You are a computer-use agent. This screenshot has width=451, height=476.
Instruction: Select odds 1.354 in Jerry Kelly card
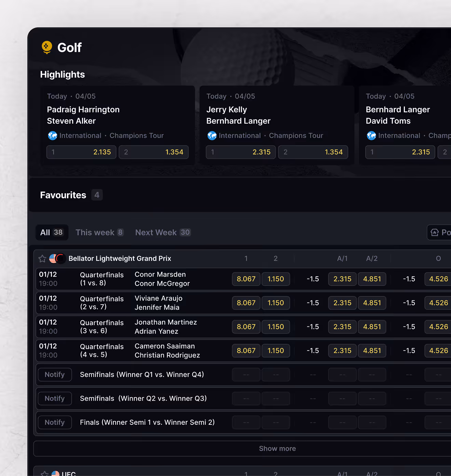(x=313, y=152)
